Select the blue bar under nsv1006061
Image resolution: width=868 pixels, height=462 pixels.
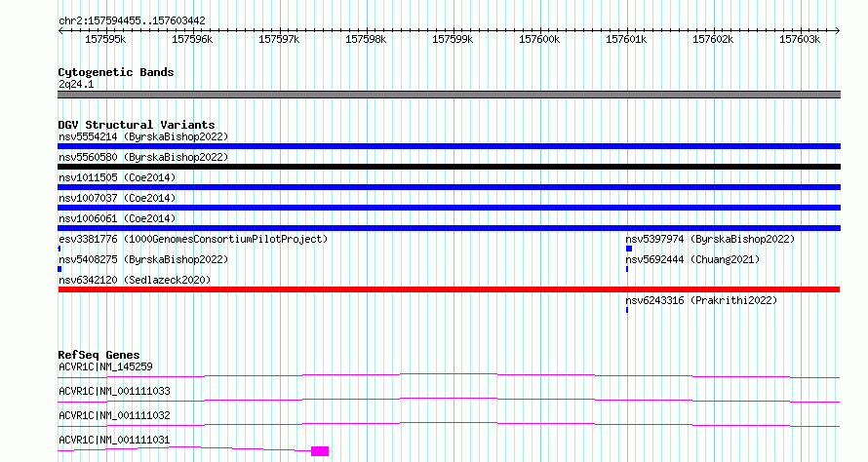449,228
